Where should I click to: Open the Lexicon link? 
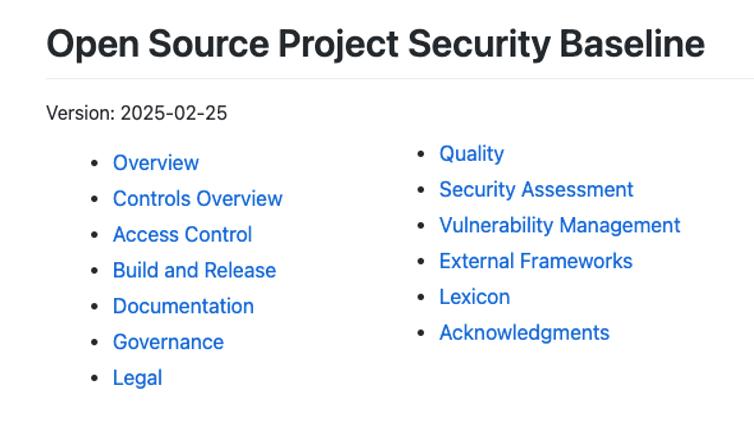coord(474,298)
